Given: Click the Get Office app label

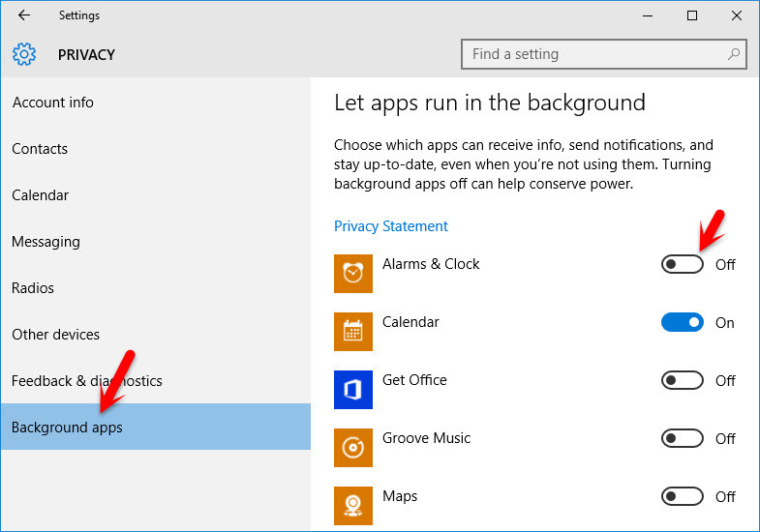Looking at the screenshot, I should pos(414,380).
